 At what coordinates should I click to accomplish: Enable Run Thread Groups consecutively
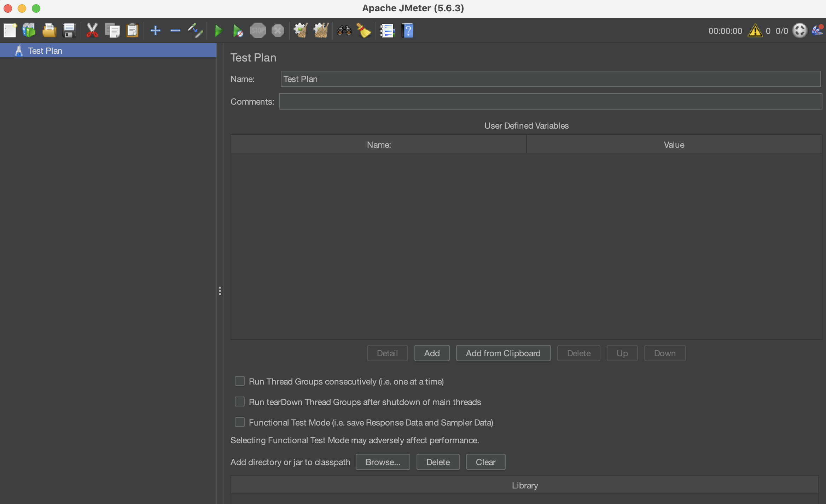[240, 381]
